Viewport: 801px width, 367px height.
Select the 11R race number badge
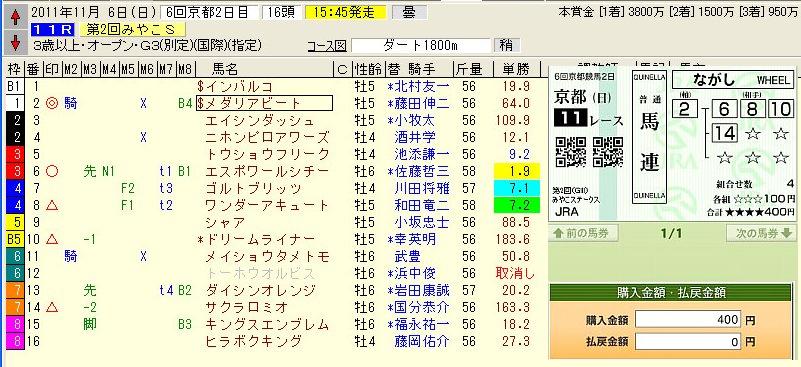point(54,30)
